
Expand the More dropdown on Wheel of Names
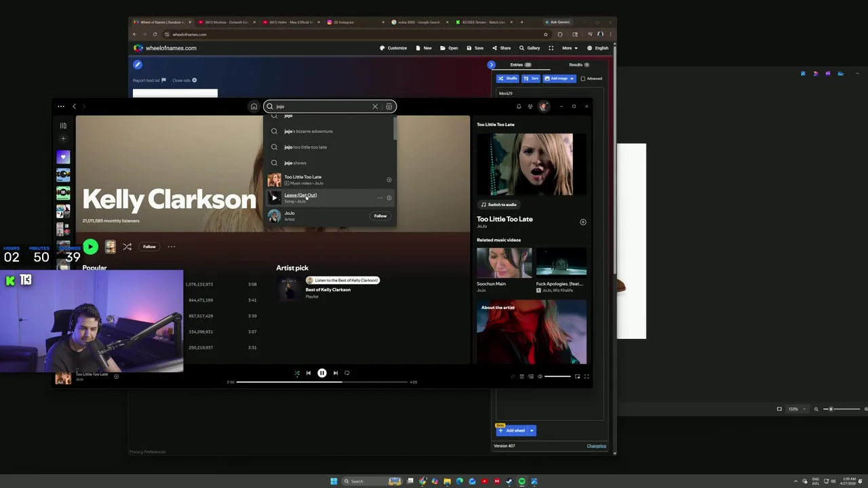(x=569, y=48)
